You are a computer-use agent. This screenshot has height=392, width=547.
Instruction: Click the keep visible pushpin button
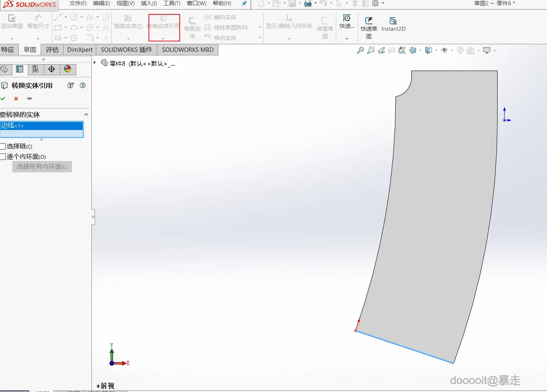(29, 98)
